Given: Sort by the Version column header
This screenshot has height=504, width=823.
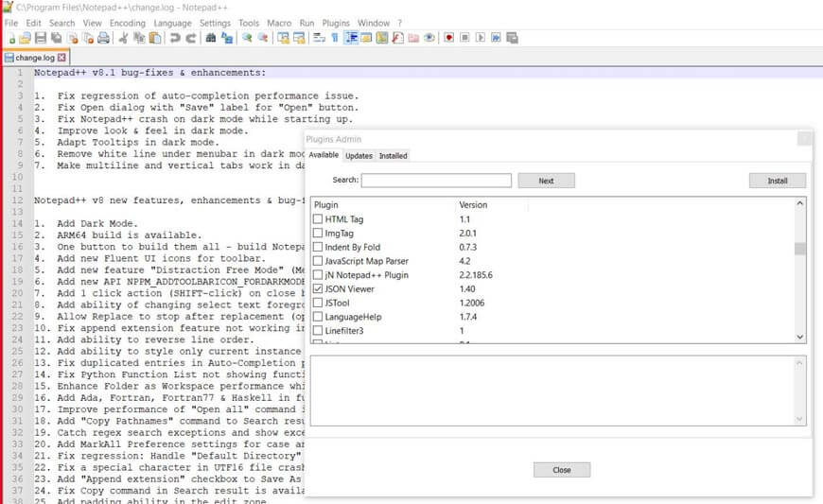Looking at the screenshot, I should [492, 204].
